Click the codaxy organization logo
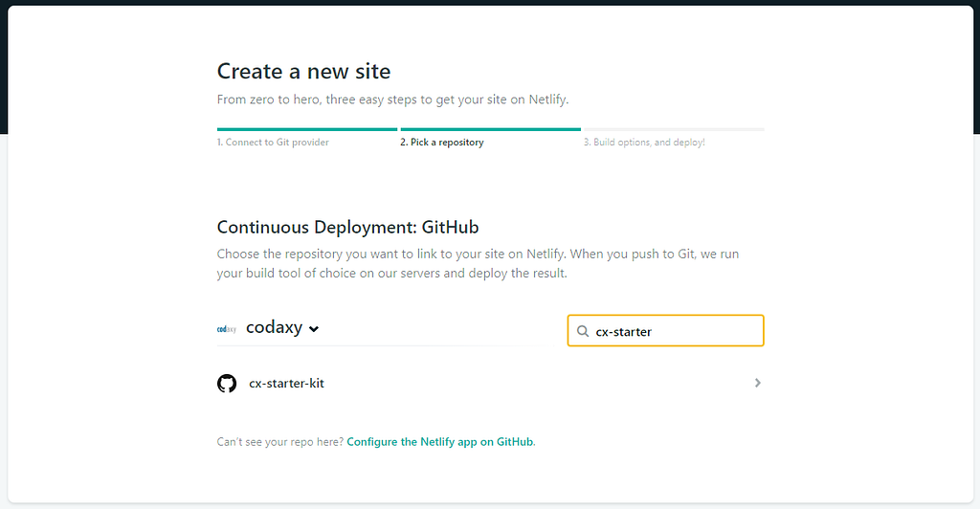This screenshot has height=509, width=980. [x=227, y=329]
